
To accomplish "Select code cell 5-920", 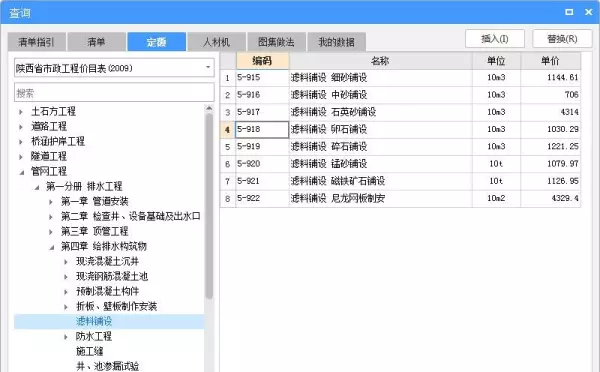I will tap(262, 164).
